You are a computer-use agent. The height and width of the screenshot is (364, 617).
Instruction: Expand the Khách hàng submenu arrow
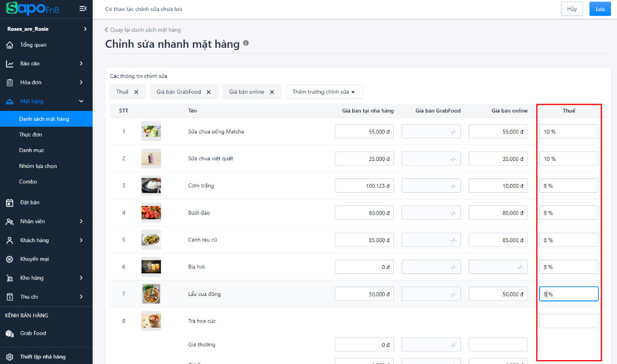81,240
